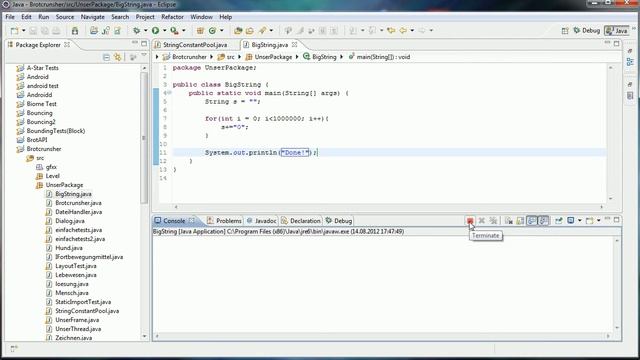
Task: Click the open-folder icon after the lock icon
Action: point(94,31)
